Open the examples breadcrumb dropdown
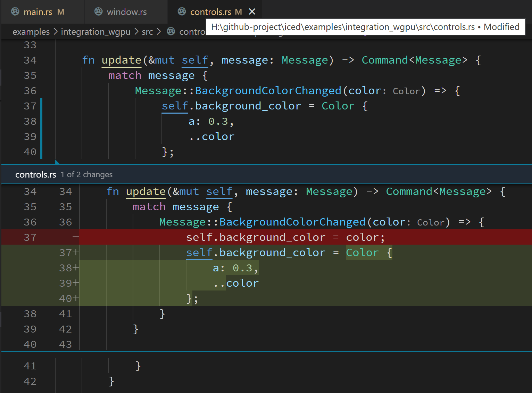 pos(31,32)
